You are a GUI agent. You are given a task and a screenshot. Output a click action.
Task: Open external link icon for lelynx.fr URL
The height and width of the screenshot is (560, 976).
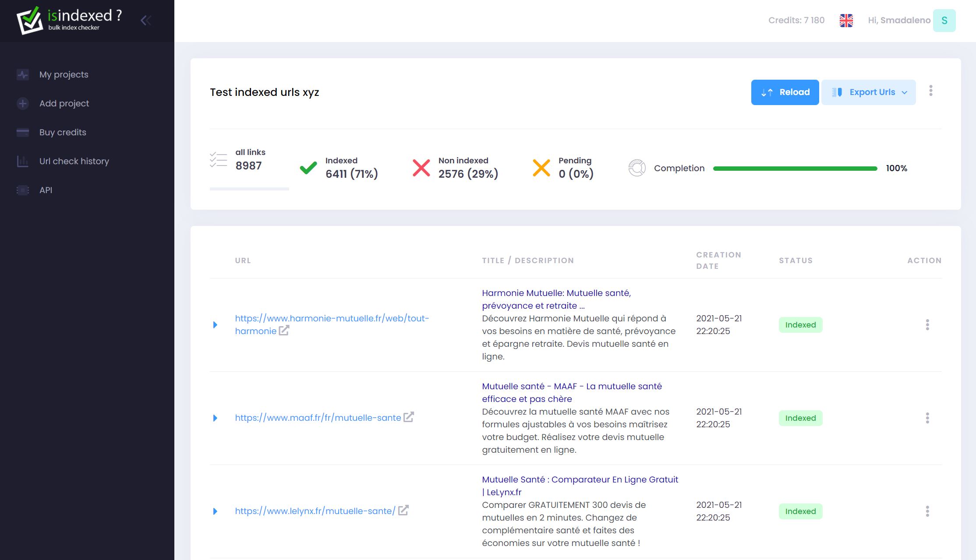coord(403,511)
